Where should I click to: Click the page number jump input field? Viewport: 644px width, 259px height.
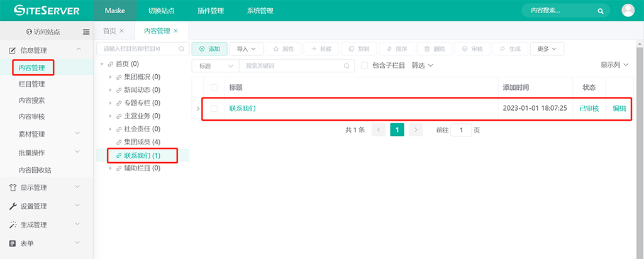461,130
